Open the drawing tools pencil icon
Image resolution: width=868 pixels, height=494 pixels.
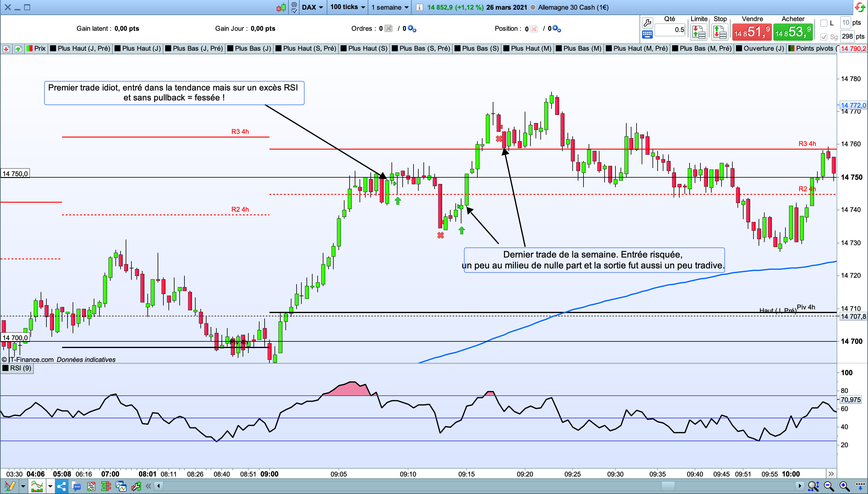point(10,486)
